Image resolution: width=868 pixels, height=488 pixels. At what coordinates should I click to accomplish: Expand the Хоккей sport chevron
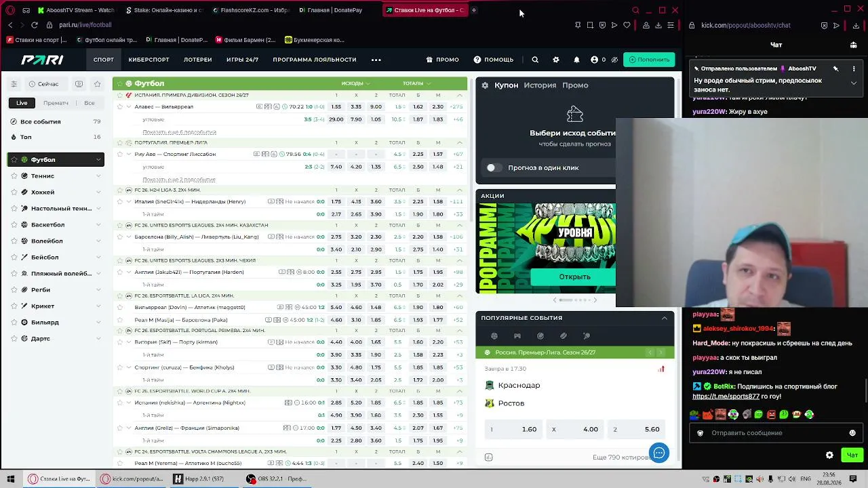pos(98,192)
